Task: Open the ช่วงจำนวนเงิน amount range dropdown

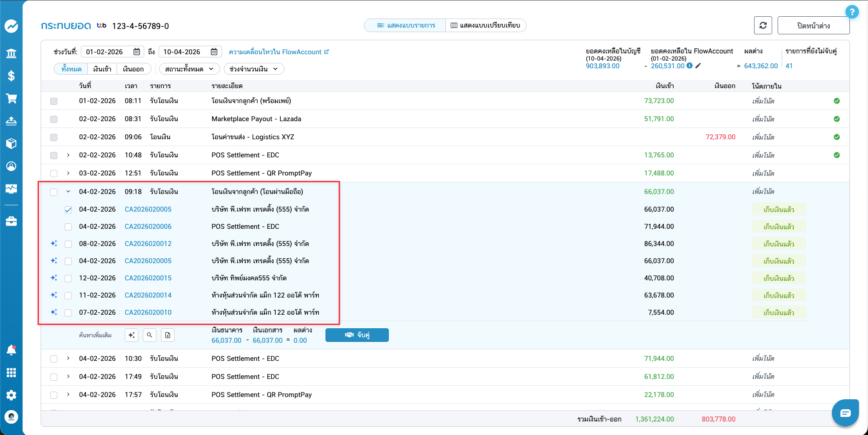Action: [x=253, y=69]
